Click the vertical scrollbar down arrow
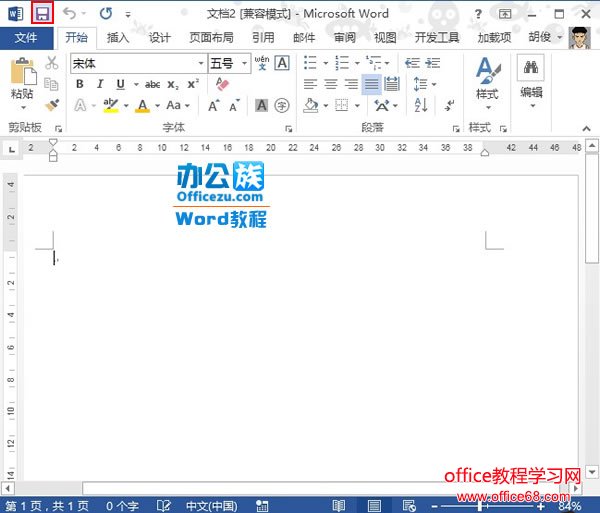Image resolution: width=600 pixels, height=513 pixels. (x=592, y=472)
